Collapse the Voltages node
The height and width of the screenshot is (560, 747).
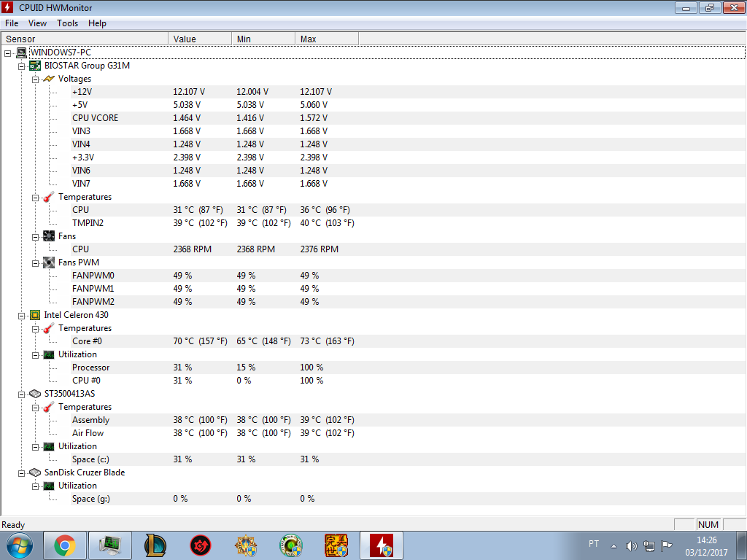coord(35,79)
